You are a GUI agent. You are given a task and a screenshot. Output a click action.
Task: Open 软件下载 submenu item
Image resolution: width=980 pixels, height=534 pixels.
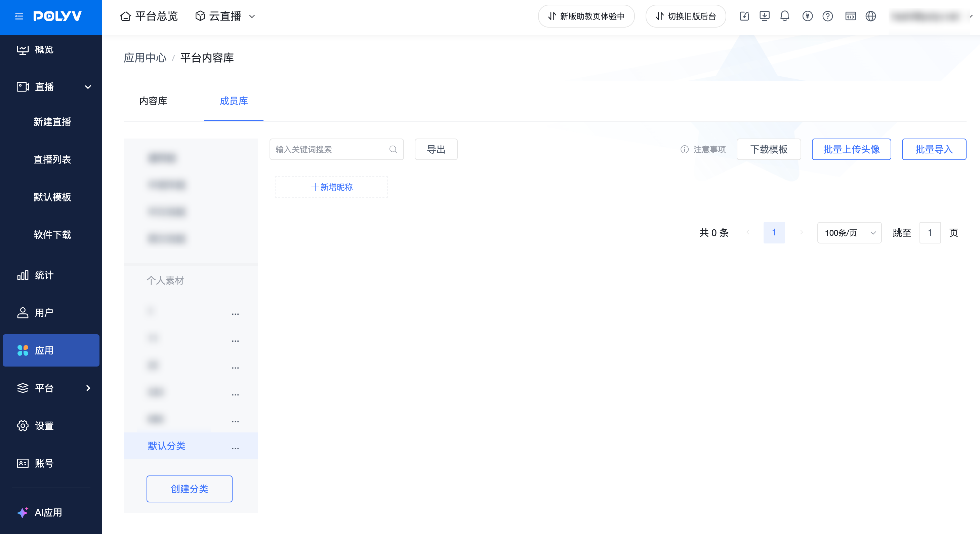(52, 235)
